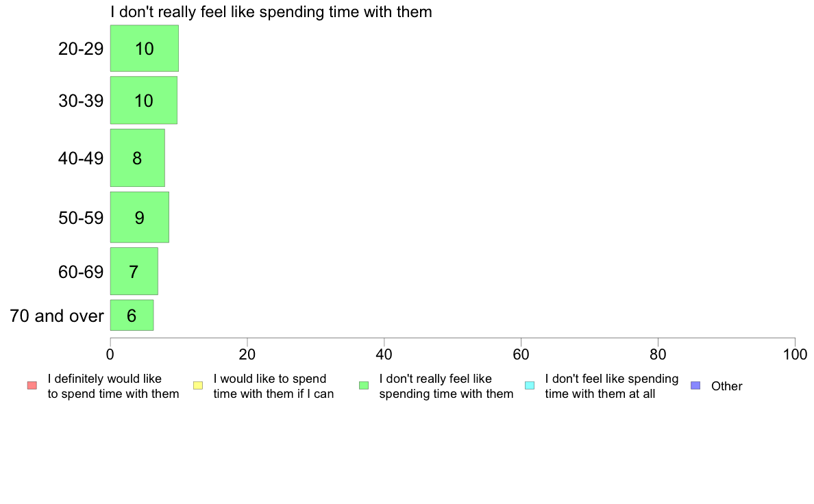The height and width of the screenshot is (504, 814).
Task: Click the blue Other legend swatch
Action: pos(695,386)
